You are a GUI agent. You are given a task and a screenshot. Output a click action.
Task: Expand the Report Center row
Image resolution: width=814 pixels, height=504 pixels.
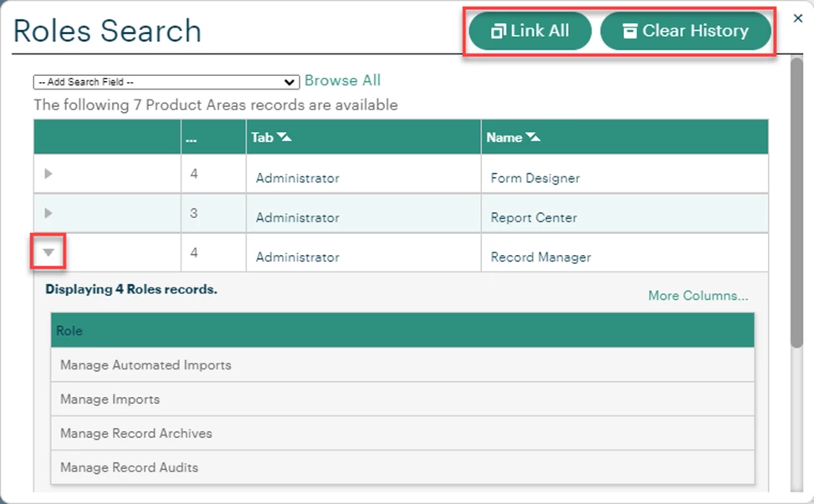[49, 213]
